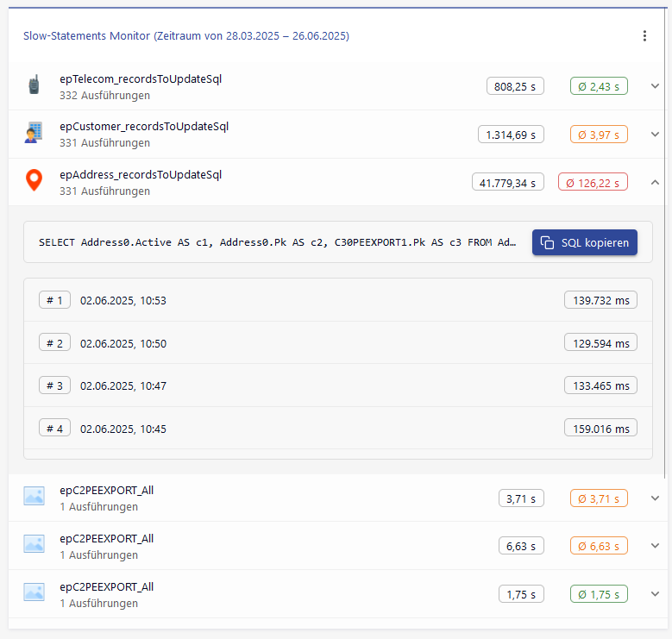The height and width of the screenshot is (639, 672).
Task: Click the # 3 execution badge
Action: click(54, 385)
